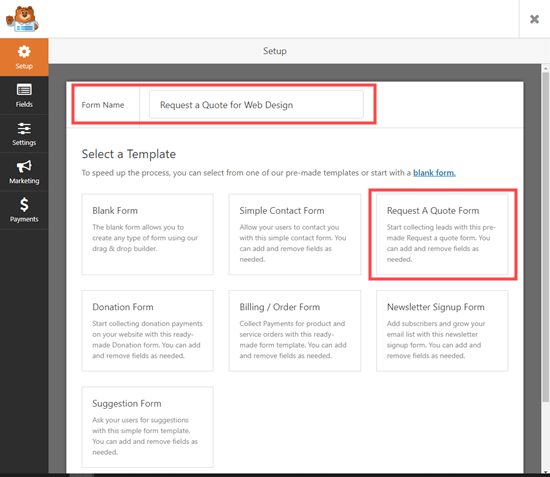Open the Fields list icon panel
The height and width of the screenshot is (477, 550).
point(24,95)
